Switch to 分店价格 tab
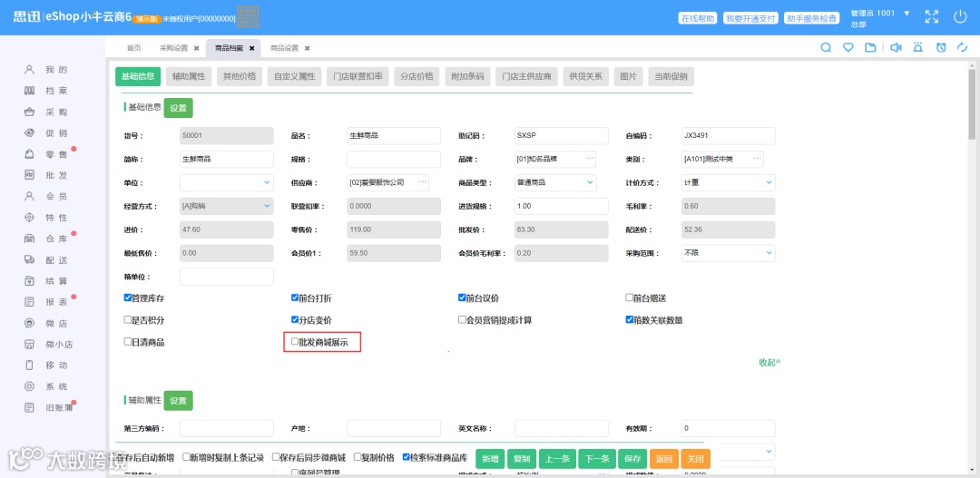Screen dimensions: 980x478 point(416,76)
